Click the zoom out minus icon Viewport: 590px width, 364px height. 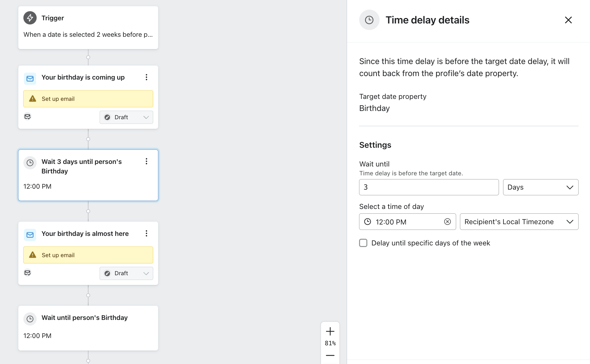[x=330, y=355]
